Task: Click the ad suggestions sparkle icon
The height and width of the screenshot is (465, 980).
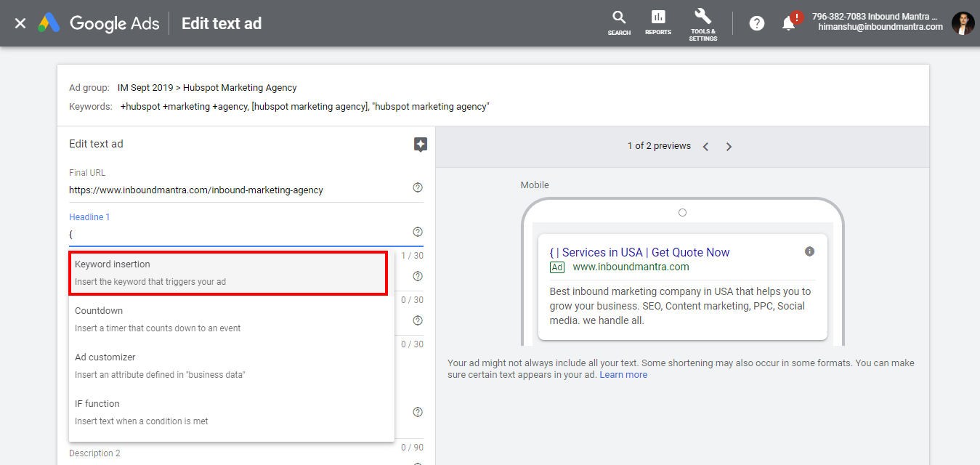Action: point(420,145)
